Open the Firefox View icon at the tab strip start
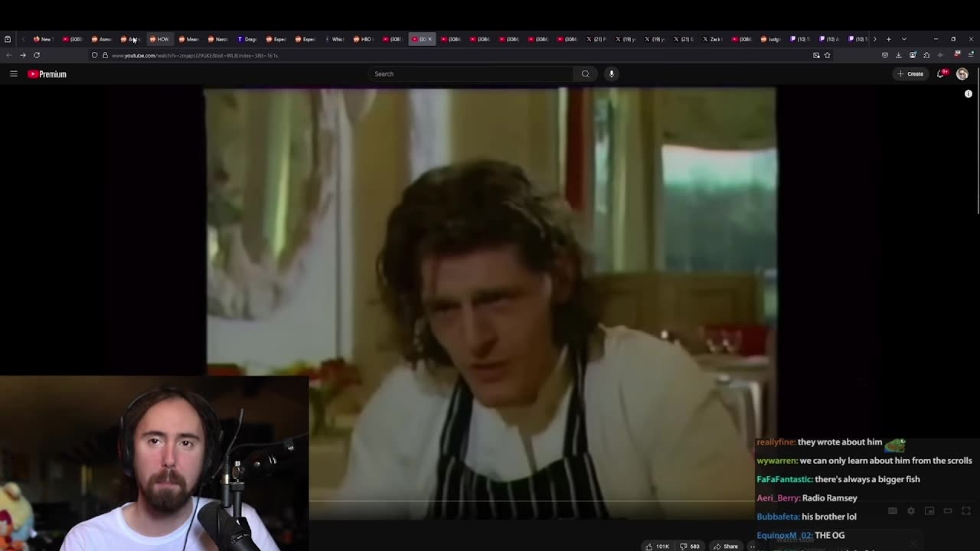This screenshot has width=980, height=551. point(8,39)
